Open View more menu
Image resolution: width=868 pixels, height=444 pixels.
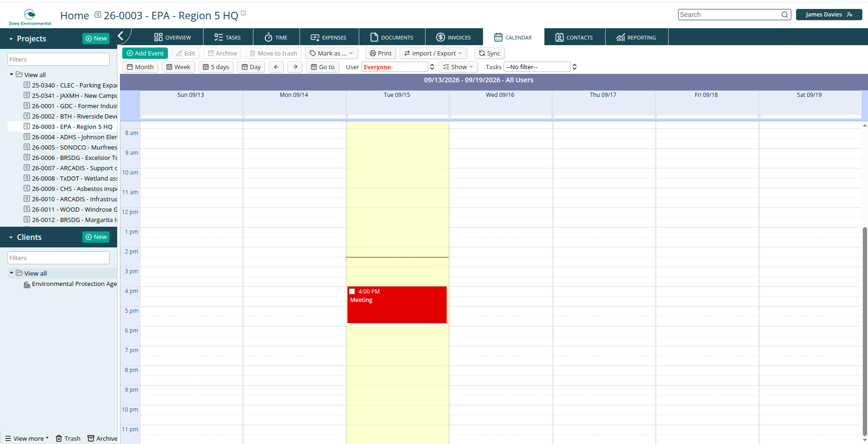click(27, 438)
